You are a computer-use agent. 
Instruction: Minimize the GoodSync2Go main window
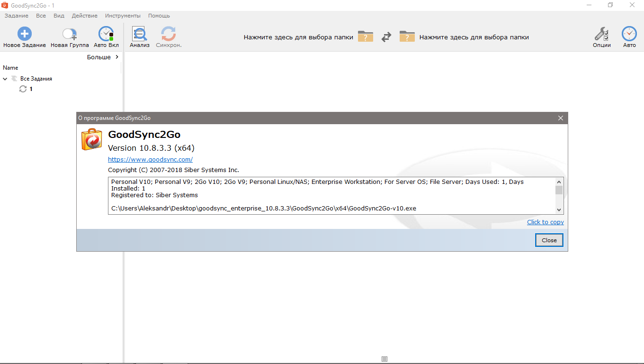(589, 5)
